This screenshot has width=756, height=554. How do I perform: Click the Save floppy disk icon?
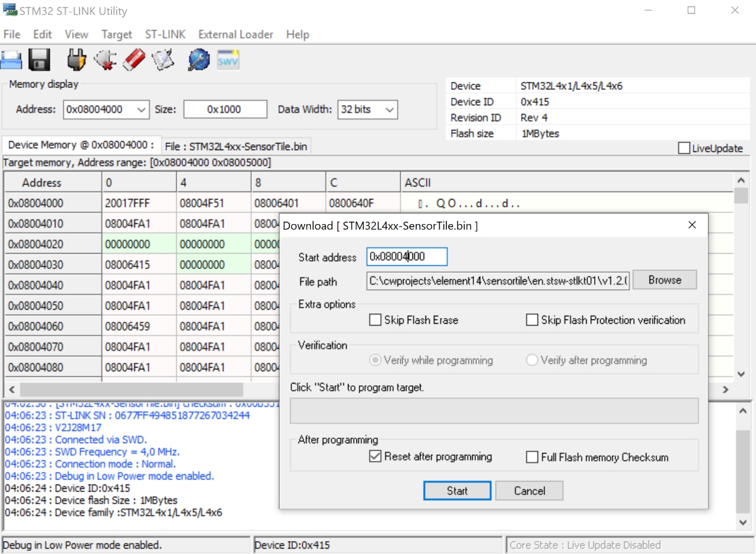click(40, 60)
